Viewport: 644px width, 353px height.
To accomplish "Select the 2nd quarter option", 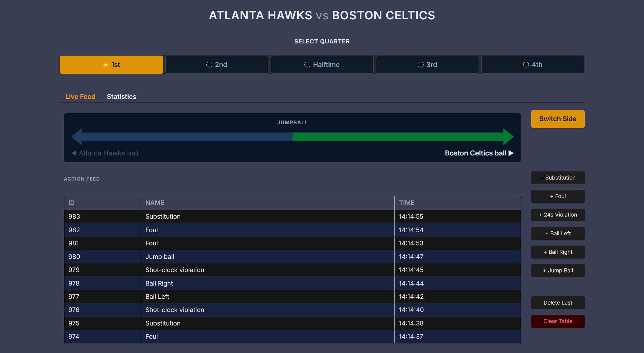I will (x=217, y=65).
